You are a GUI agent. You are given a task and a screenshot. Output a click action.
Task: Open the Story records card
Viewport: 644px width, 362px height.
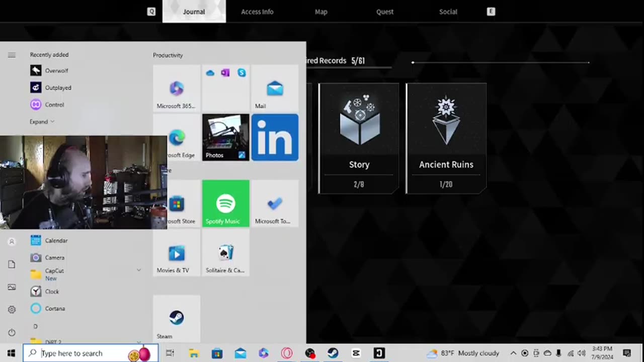pos(359,138)
